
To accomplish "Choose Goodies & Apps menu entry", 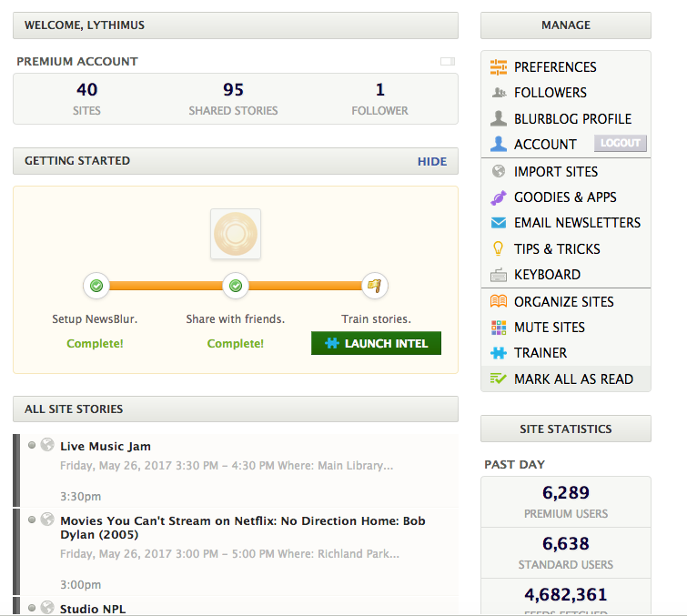I will point(566,197).
